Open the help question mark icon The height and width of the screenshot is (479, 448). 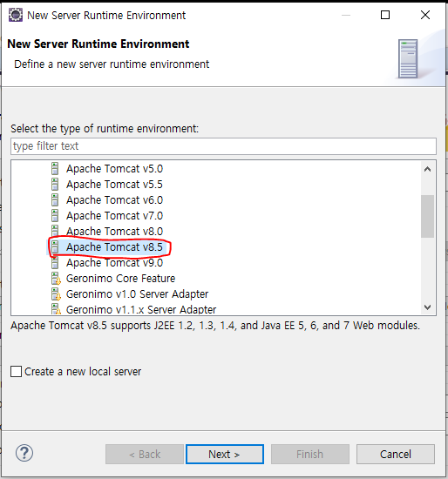coord(24,453)
